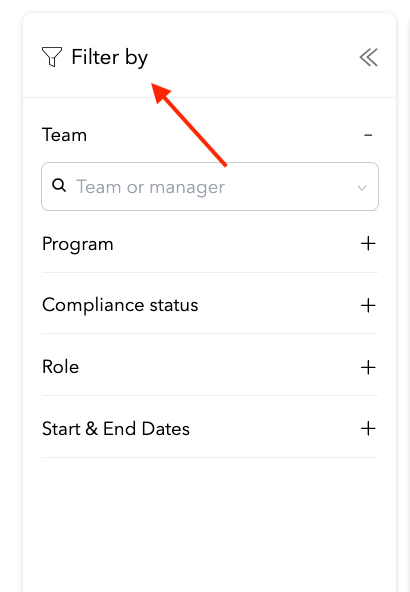This screenshot has height=592, width=410.
Task: Click the Filter by heading text
Action: tap(109, 57)
